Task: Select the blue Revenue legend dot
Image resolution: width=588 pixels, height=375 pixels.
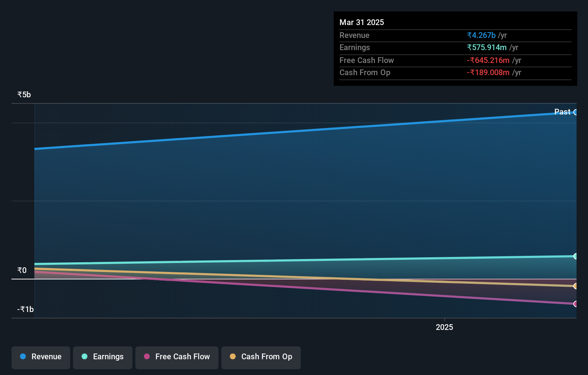Action: (23, 356)
